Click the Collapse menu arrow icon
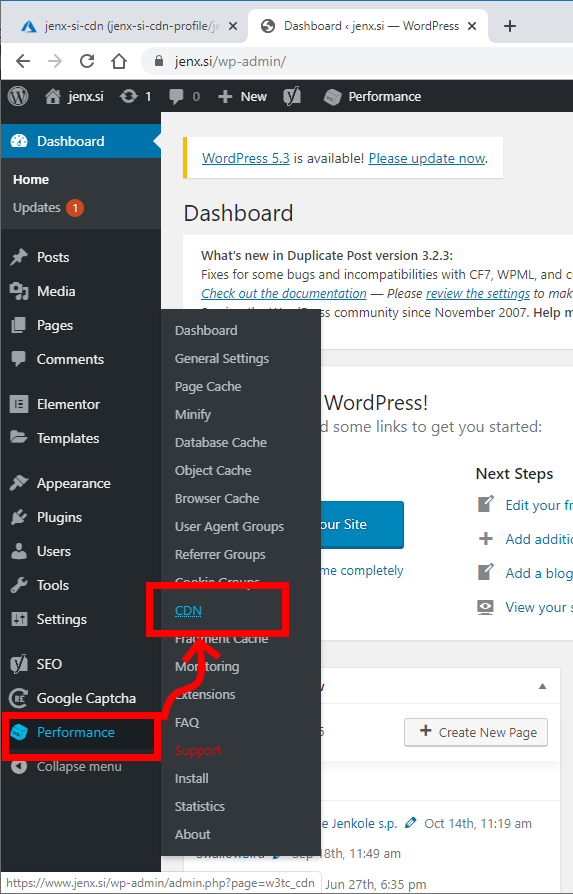Image resolution: width=573 pixels, height=894 pixels. [19, 766]
